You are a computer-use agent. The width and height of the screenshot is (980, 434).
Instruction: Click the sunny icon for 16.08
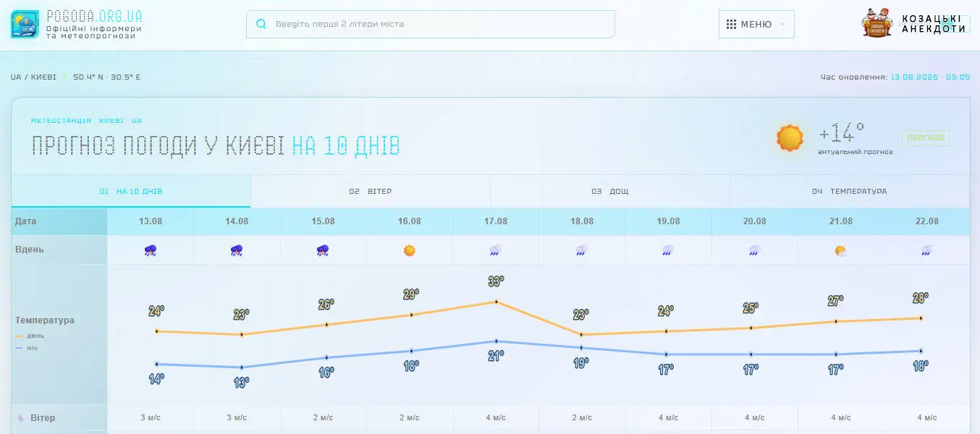(x=409, y=250)
